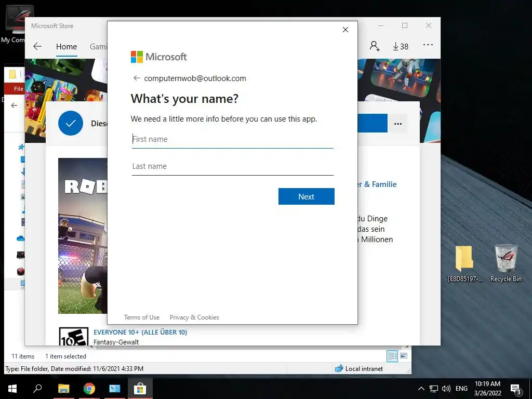The image size is (532, 399).
Task: Minimize the Microsoft Store window
Action: (381, 26)
